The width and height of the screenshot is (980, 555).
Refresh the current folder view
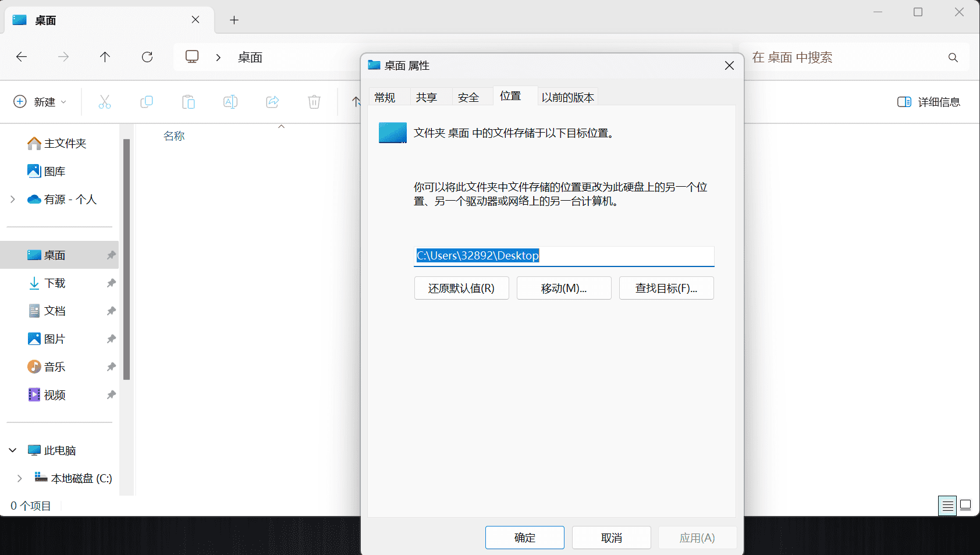tap(147, 57)
